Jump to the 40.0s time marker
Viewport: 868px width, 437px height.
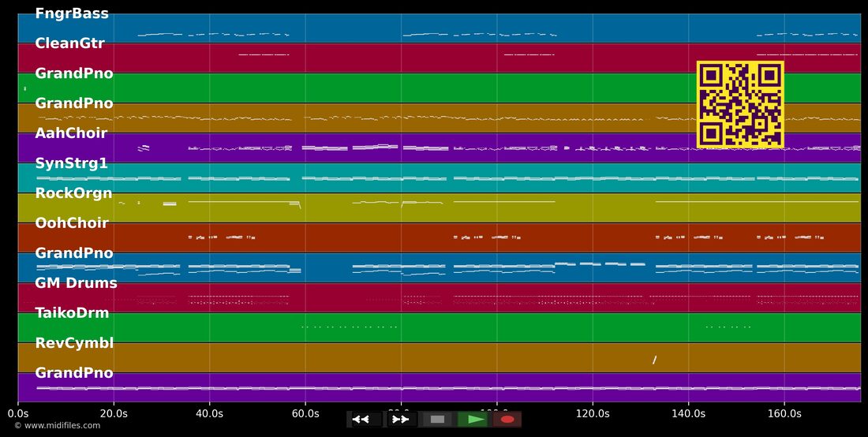click(210, 413)
